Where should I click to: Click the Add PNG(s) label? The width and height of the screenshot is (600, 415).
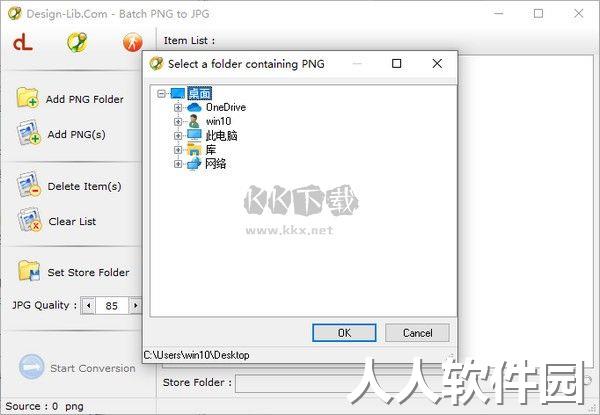(77, 135)
